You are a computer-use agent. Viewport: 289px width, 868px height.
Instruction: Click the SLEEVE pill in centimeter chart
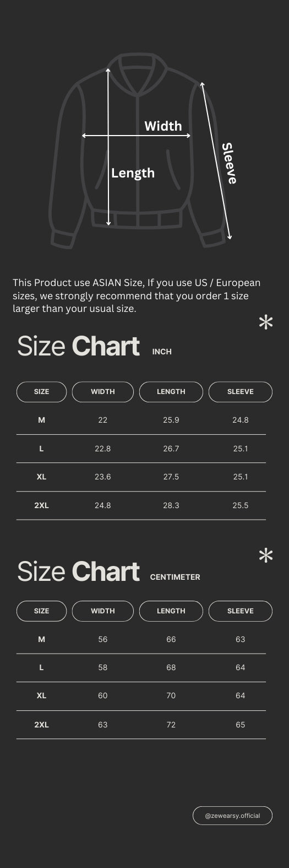click(x=241, y=611)
